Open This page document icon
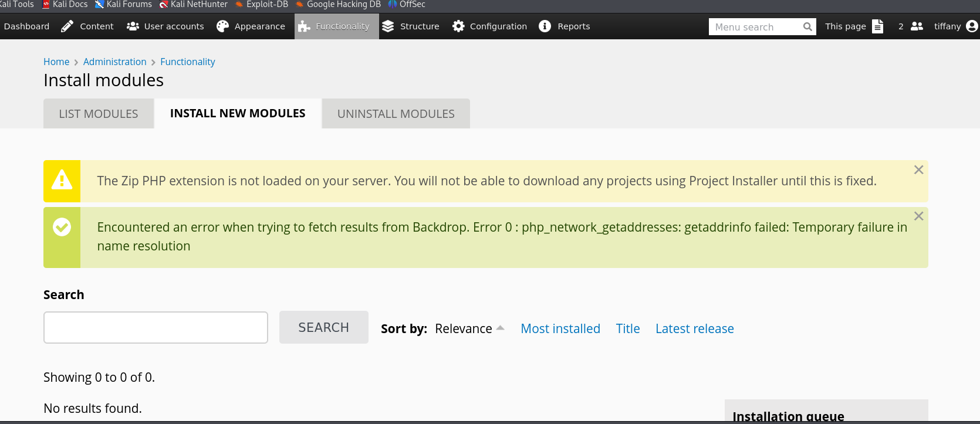 pos(877,26)
